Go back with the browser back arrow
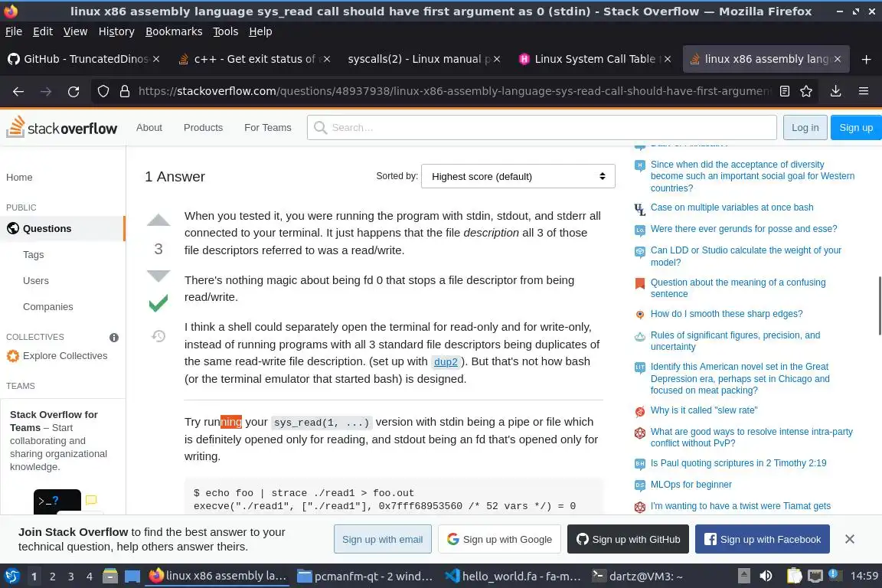 (x=18, y=91)
